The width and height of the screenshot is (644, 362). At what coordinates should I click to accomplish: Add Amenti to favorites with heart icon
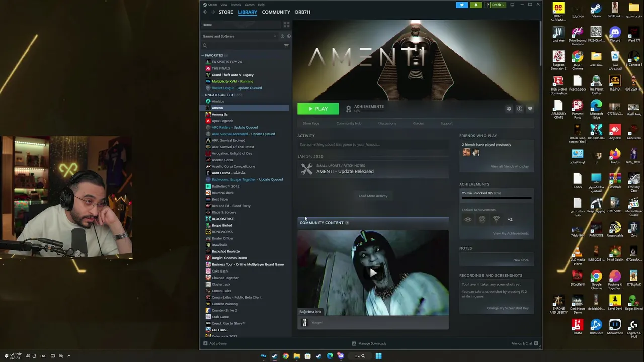click(530, 109)
